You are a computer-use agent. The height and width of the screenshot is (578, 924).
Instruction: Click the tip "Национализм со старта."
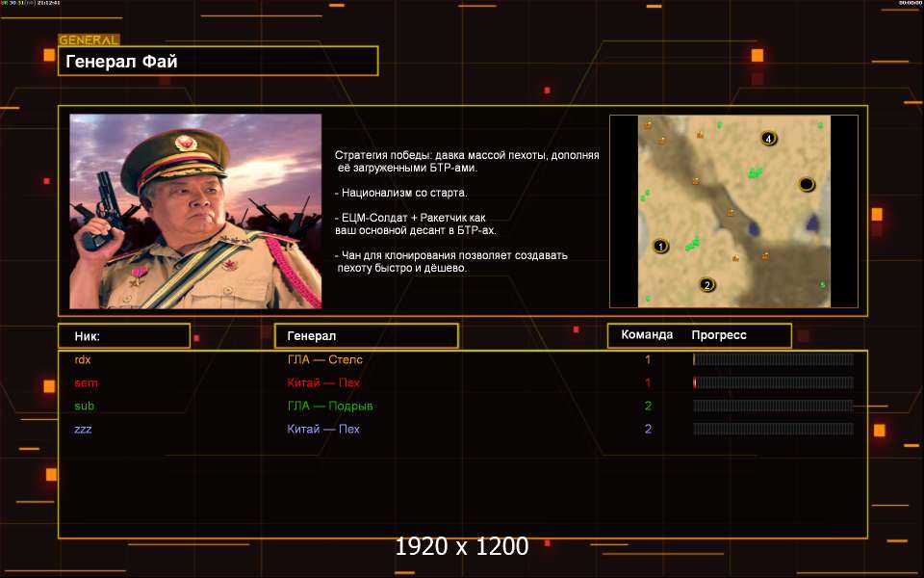pyautogui.click(x=400, y=193)
